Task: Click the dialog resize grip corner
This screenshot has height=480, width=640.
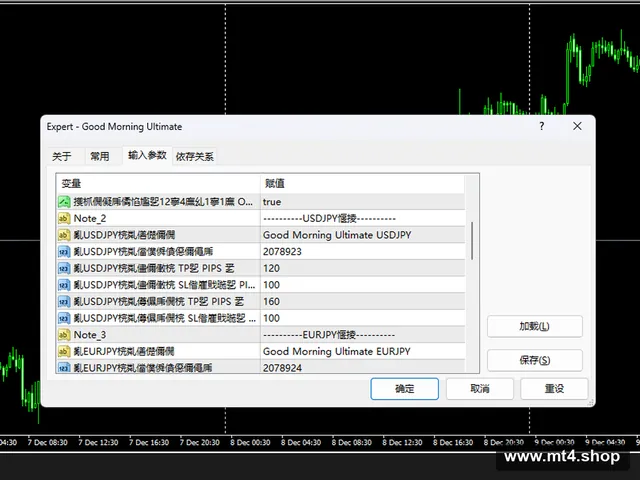Action: coord(591,402)
